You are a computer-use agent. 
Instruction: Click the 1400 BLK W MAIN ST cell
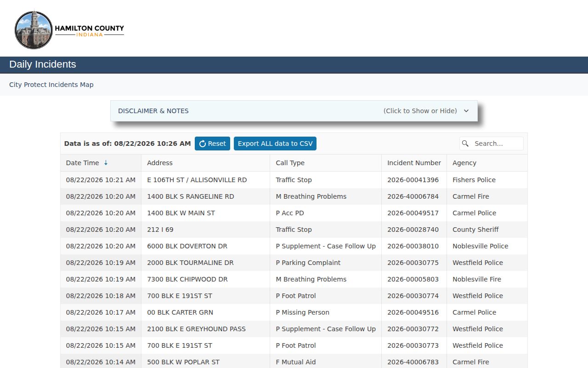tap(205, 213)
